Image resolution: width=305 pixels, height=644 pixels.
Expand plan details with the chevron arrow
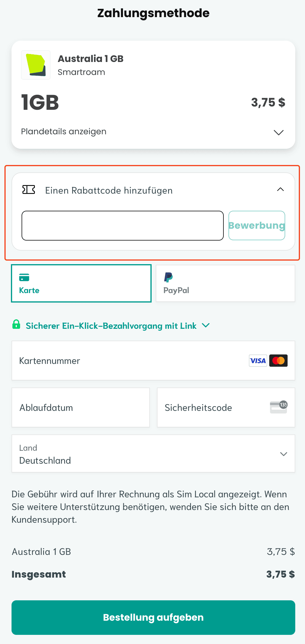(278, 132)
